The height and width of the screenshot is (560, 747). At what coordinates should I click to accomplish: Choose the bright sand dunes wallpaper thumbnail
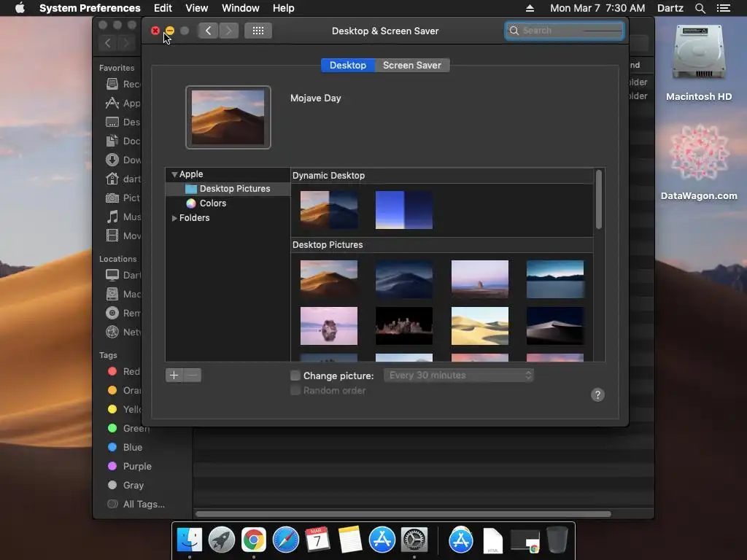pos(480,326)
